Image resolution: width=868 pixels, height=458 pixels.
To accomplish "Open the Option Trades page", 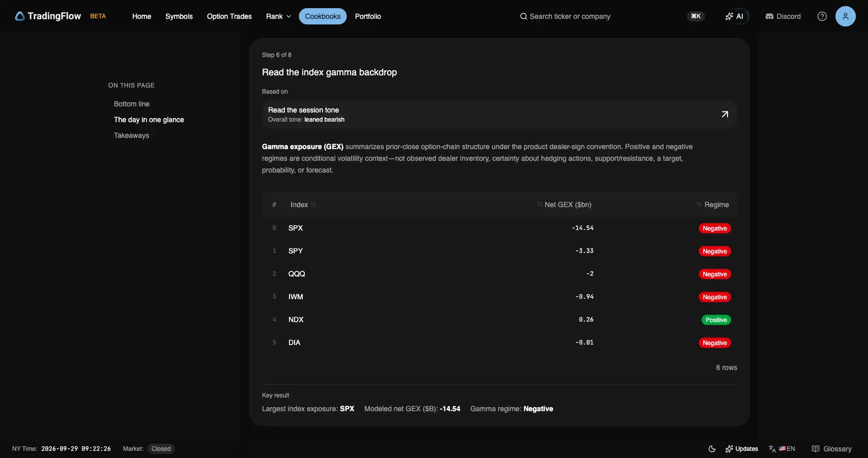I will tap(229, 16).
